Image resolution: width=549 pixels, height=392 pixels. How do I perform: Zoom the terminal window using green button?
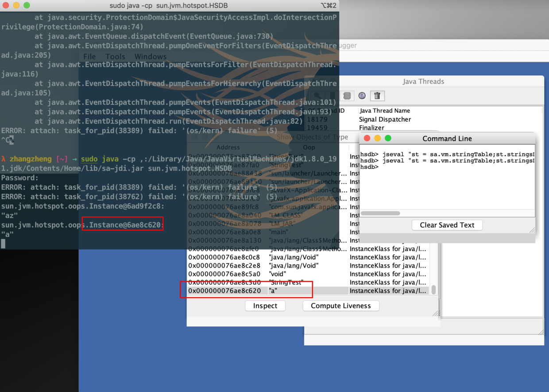click(27, 5)
